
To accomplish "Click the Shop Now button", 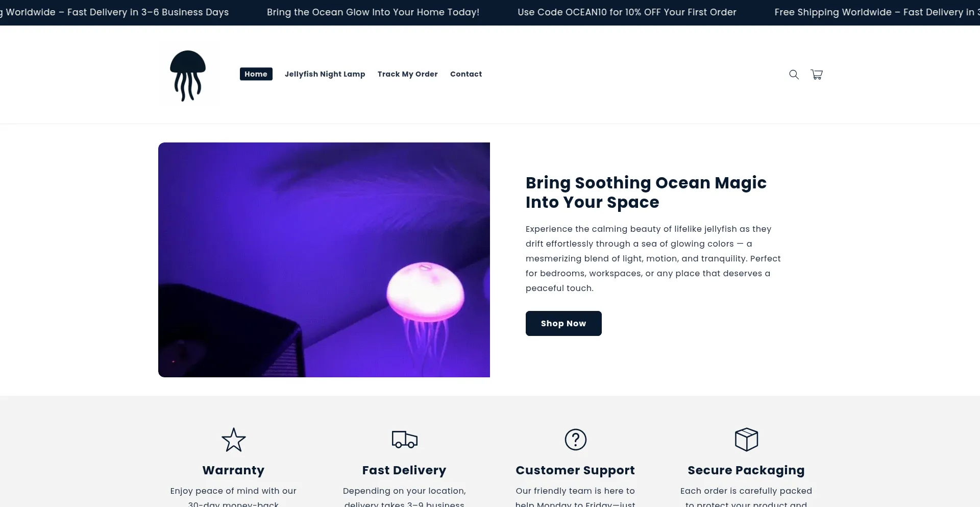I will pyautogui.click(x=563, y=323).
